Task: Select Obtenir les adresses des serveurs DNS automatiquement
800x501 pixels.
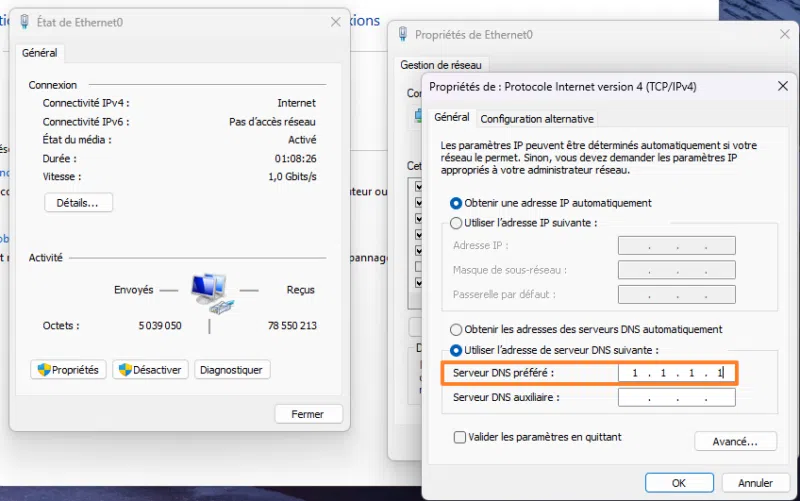Action: coord(586,330)
